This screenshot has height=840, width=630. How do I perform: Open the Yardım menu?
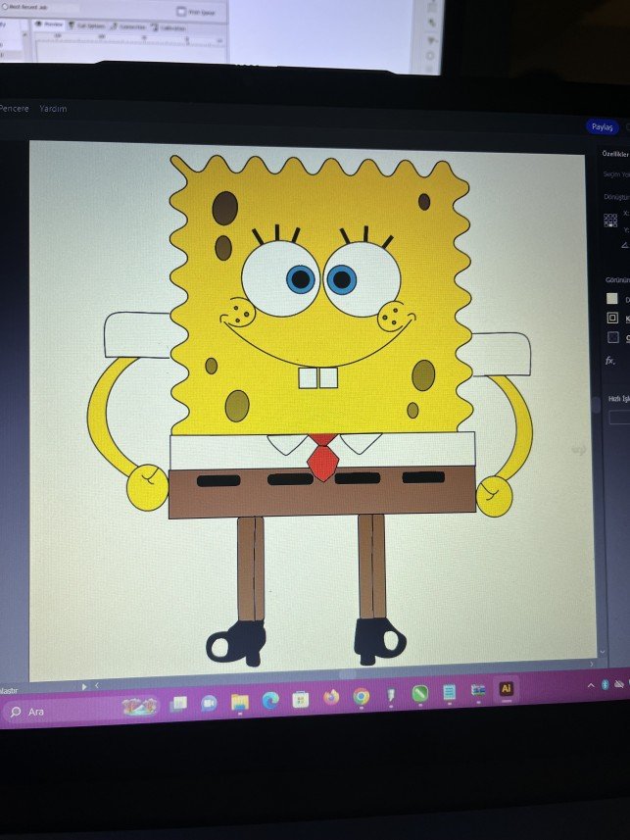[53, 109]
